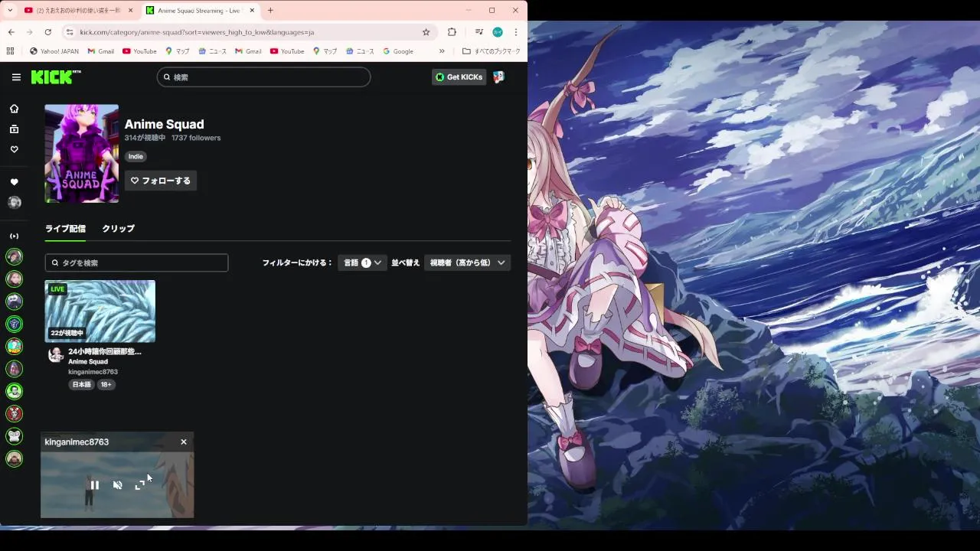The height and width of the screenshot is (551, 980).
Task: Unmute the mini player audio
Action: click(x=117, y=485)
